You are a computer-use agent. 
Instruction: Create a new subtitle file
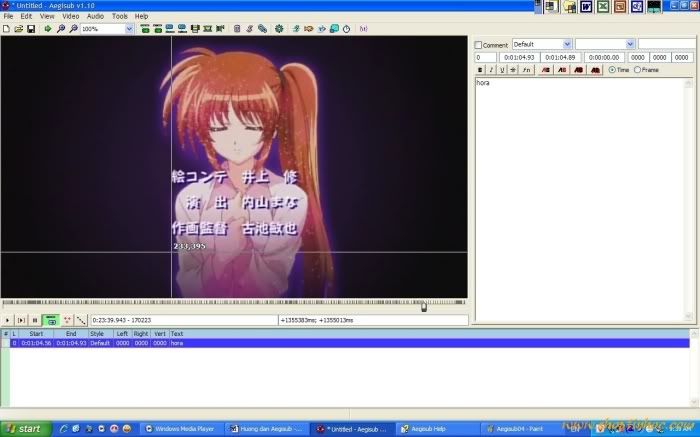coord(6,29)
